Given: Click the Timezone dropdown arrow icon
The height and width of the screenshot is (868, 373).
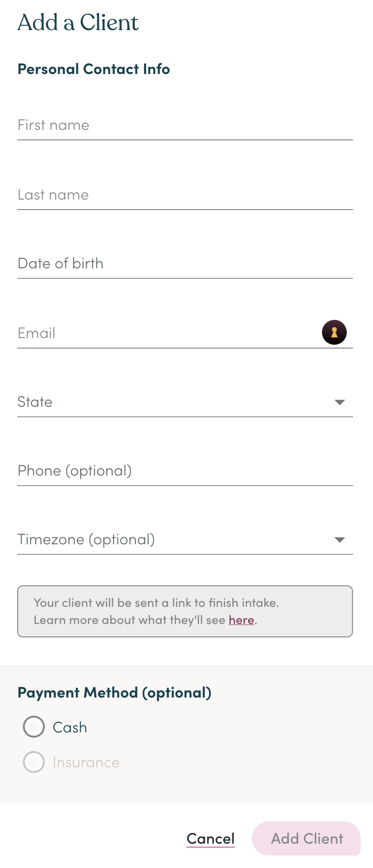Looking at the screenshot, I should click(340, 540).
